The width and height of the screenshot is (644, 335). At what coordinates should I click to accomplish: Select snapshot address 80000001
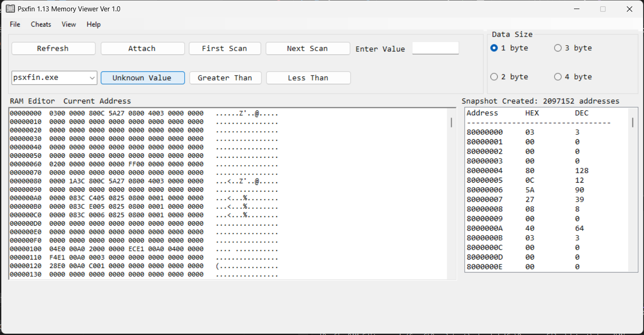pyautogui.click(x=485, y=142)
